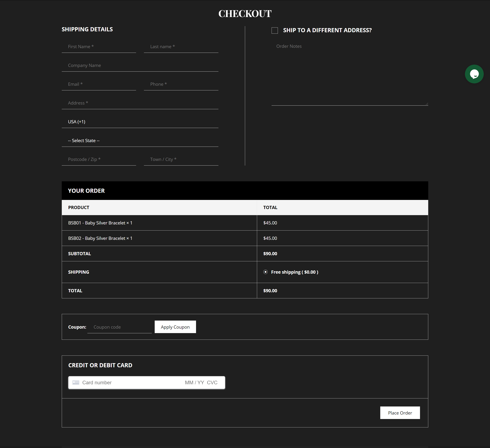The image size is (490, 448).
Task: Click the Town / City field
Action: (x=181, y=159)
